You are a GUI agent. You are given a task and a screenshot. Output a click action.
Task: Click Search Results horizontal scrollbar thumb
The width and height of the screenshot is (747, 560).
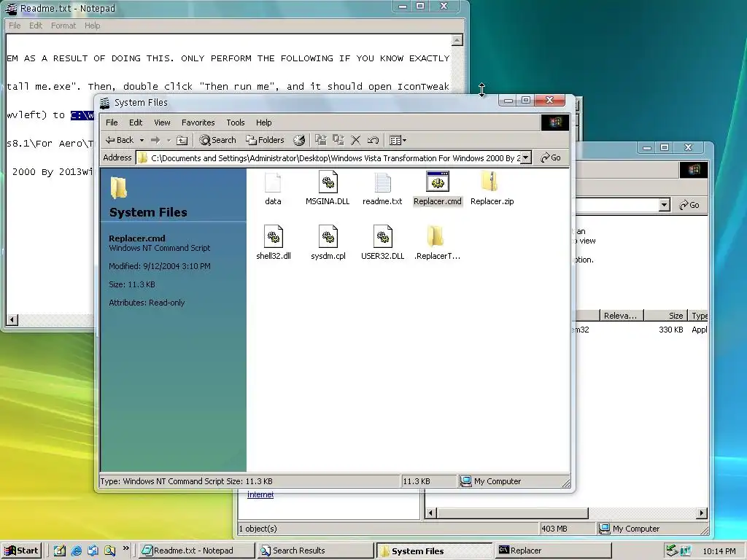513,513
